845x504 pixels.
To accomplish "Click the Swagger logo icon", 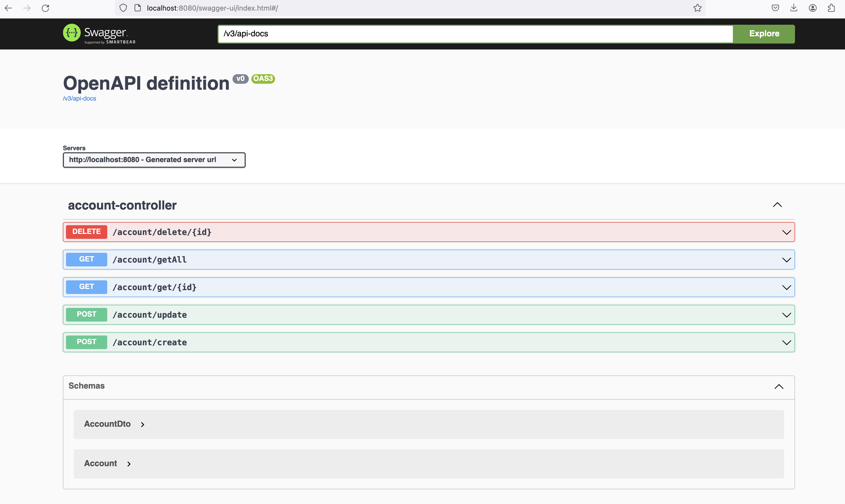I will pyautogui.click(x=72, y=33).
